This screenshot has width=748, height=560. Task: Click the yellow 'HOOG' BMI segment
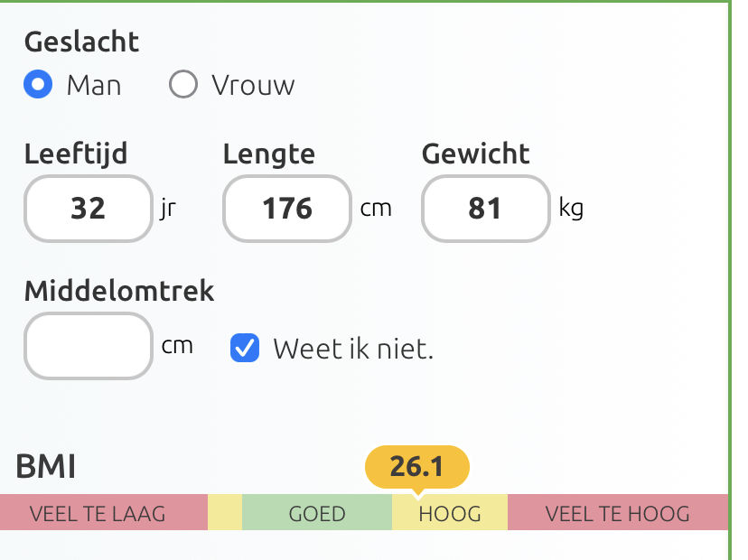tap(450, 514)
